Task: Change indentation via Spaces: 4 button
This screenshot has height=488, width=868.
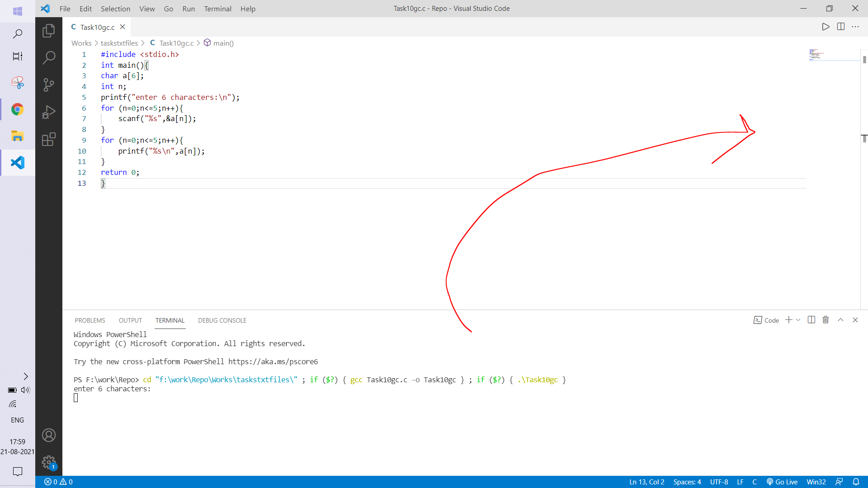Action: pyautogui.click(x=686, y=482)
